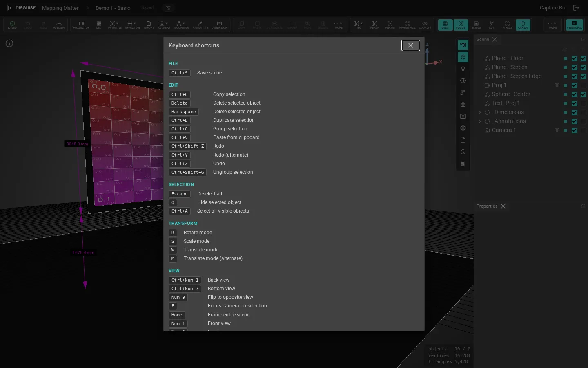Expand the _Annotations group
588x368 pixels.
[480, 121]
